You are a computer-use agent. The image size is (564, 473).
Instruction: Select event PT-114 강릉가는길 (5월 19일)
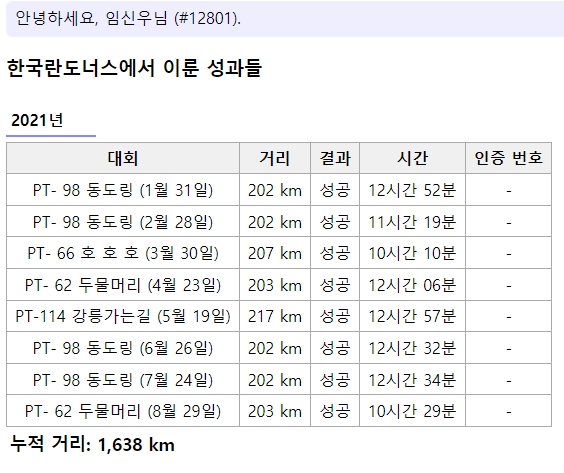[x=123, y=317]
